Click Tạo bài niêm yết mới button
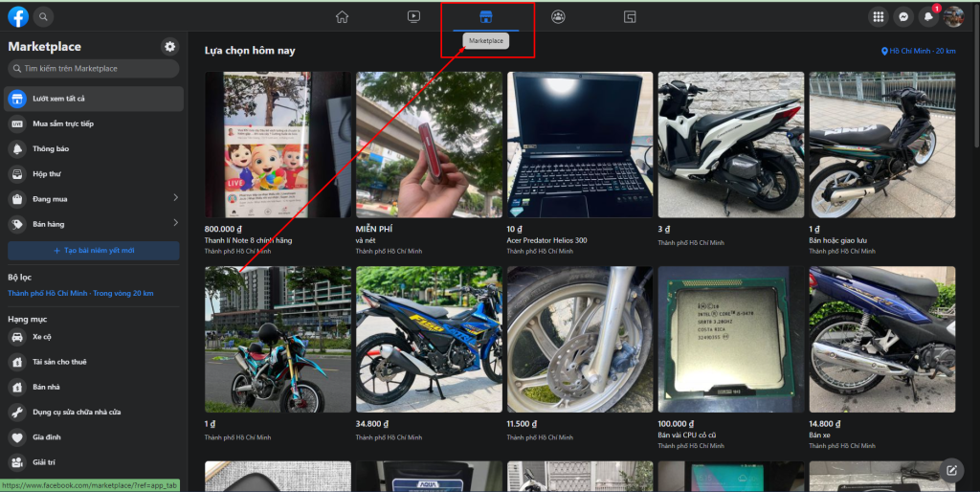The image size is (980, 492). coord(93,250)
